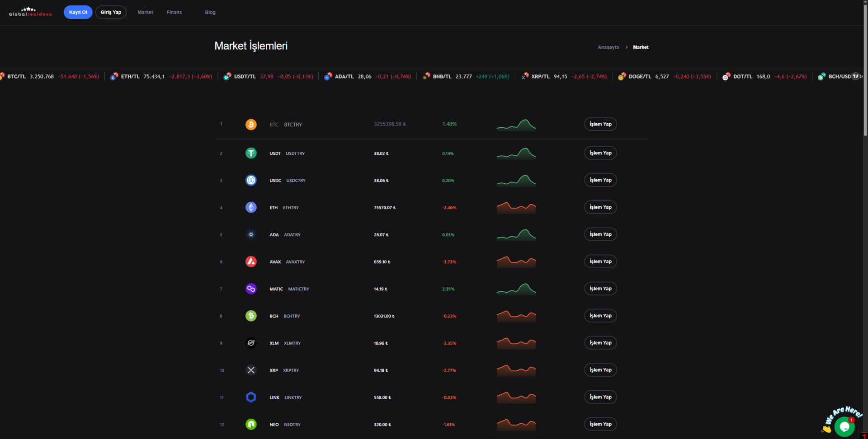This screenshot has width=868, height=439.
Task: Click the ETHTRY sparkline chart
Action: [516, 208]
